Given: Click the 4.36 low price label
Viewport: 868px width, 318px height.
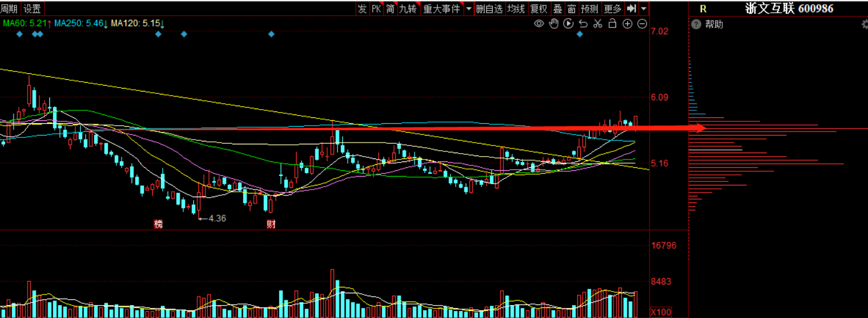Looking at the screenshot, I should click(217, 218).
